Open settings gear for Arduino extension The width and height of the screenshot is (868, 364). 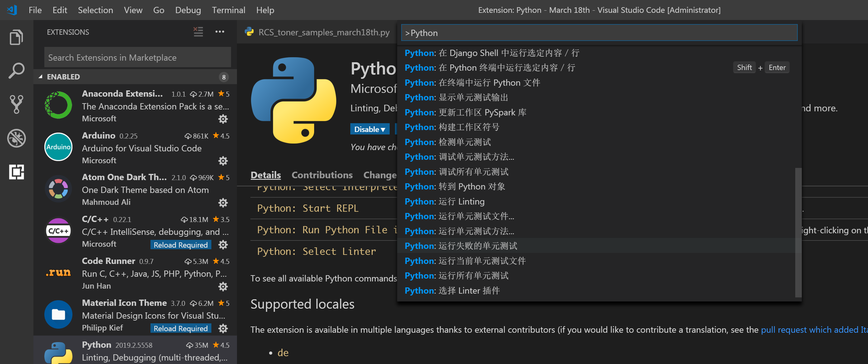224,161
